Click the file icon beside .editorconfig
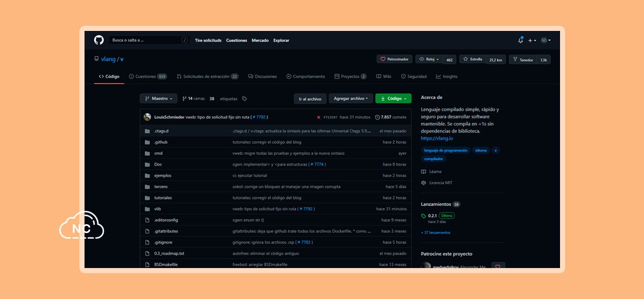Viewport: 644px width, 299px height. (147, 220)
